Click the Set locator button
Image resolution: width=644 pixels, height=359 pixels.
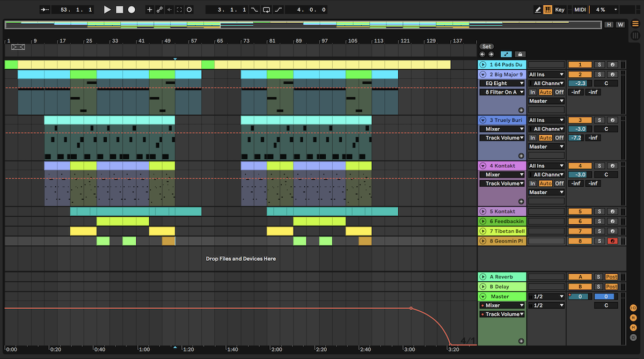pos(486,47)
